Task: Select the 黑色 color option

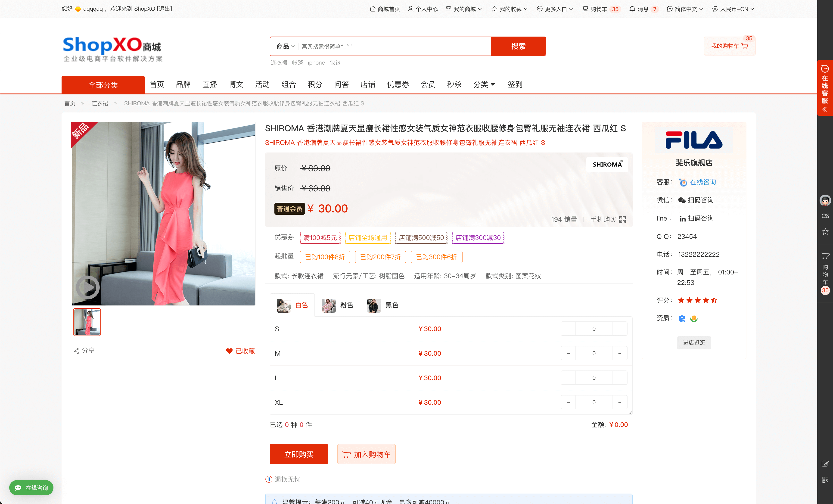Action: pos(383,305)
